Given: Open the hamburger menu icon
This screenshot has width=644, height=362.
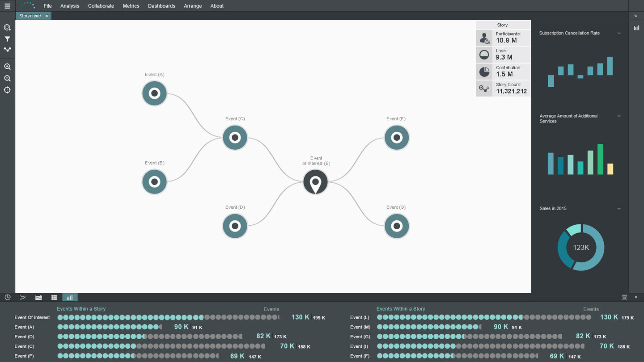Looking at the screenshot, I should 7,6.
